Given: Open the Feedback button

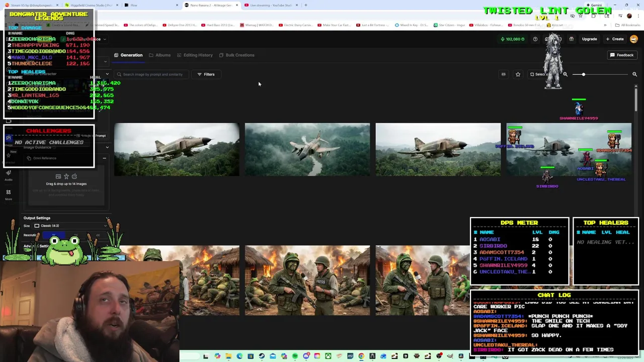Looking at the screenshot, I should coord(622,55).
